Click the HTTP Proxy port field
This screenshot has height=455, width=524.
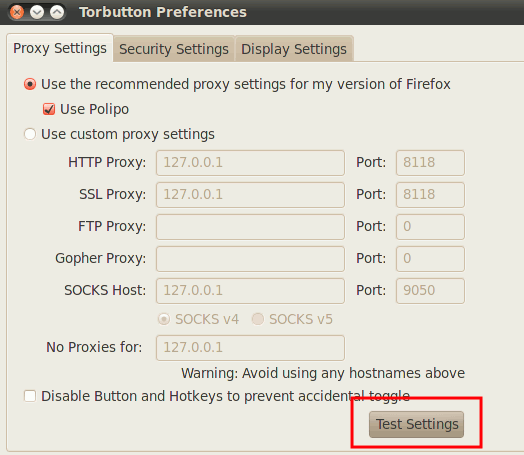click(430, 163)
